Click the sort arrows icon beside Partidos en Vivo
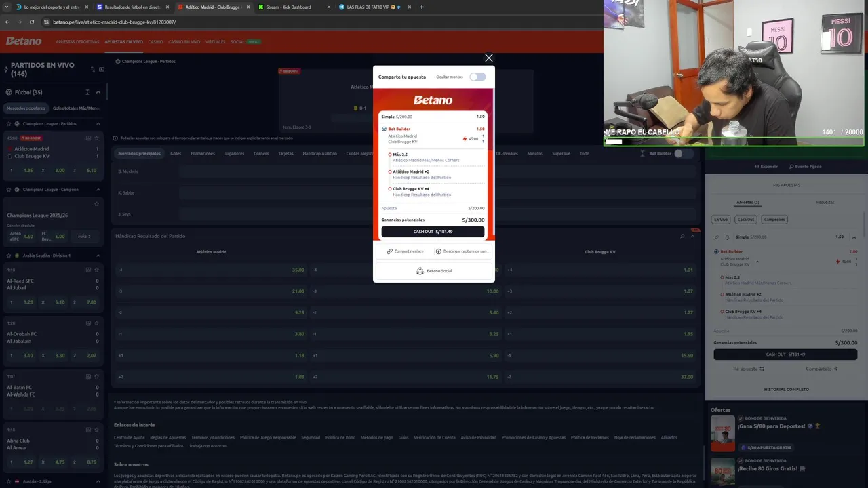 92,68
